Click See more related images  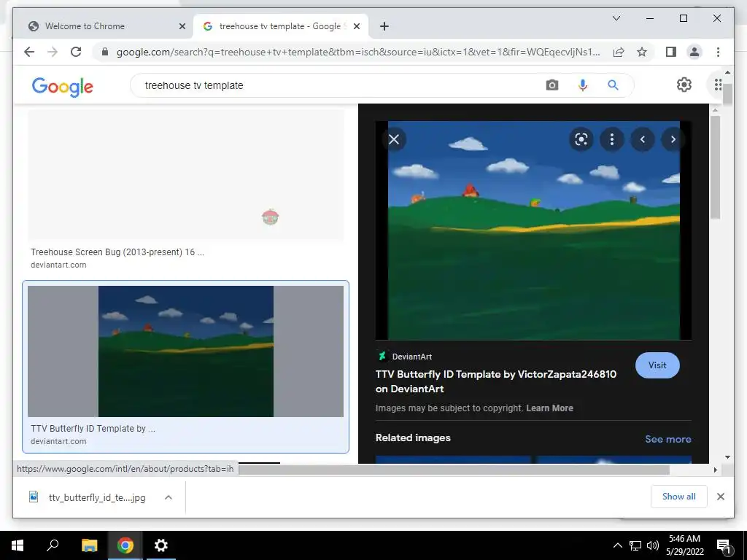point(668,439)
